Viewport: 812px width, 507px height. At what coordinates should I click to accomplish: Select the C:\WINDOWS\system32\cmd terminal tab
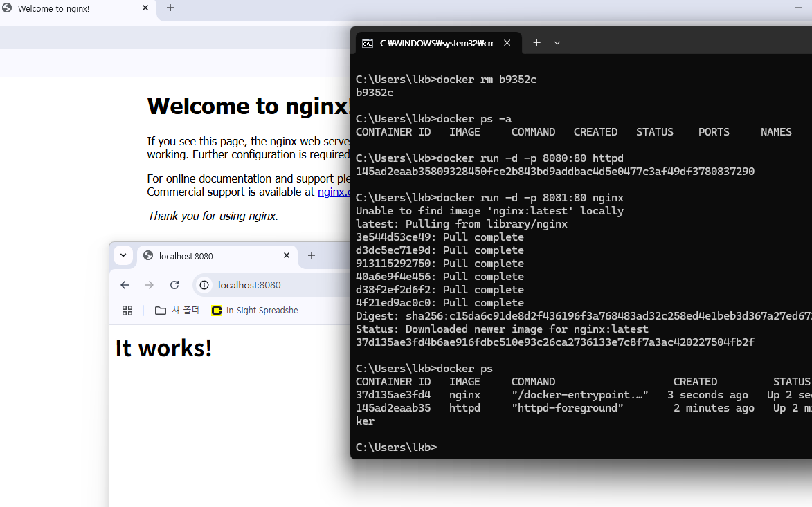(437, 43)
